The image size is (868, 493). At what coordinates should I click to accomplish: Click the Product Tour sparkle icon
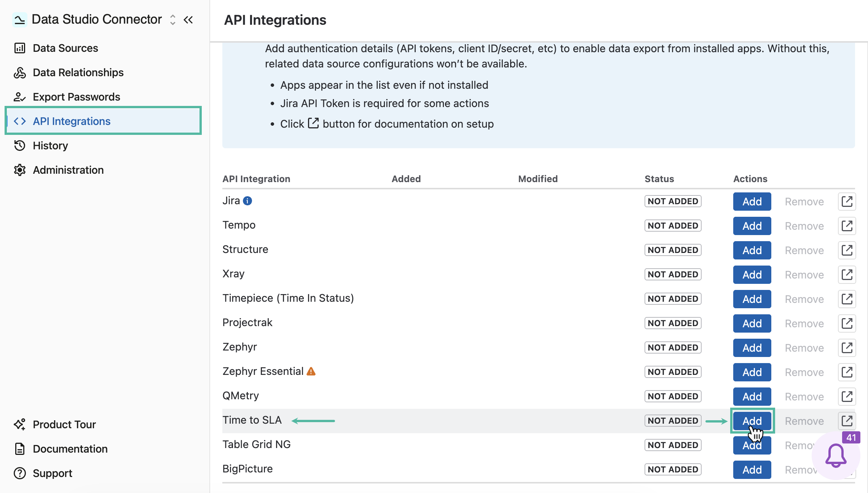click(19, 424)
